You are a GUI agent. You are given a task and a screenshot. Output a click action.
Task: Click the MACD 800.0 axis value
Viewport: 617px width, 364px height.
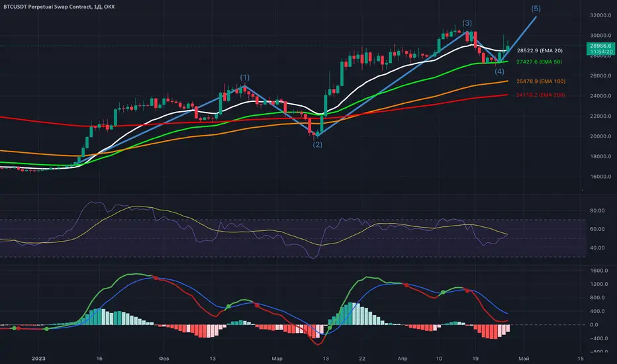point(599,298)
